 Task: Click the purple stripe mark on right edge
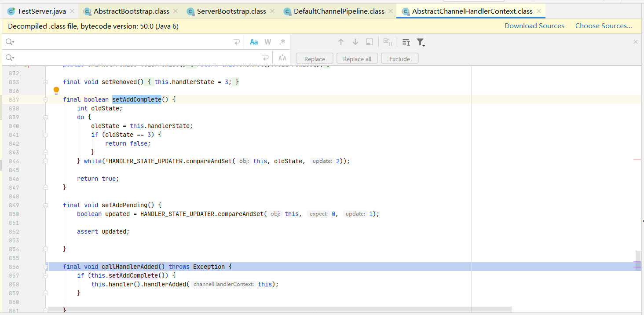click(637, 267)
